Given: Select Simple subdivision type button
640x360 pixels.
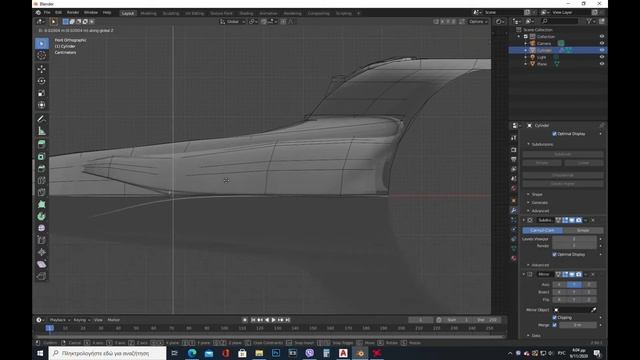Looking at the screenshot, I should click(583, 230).
